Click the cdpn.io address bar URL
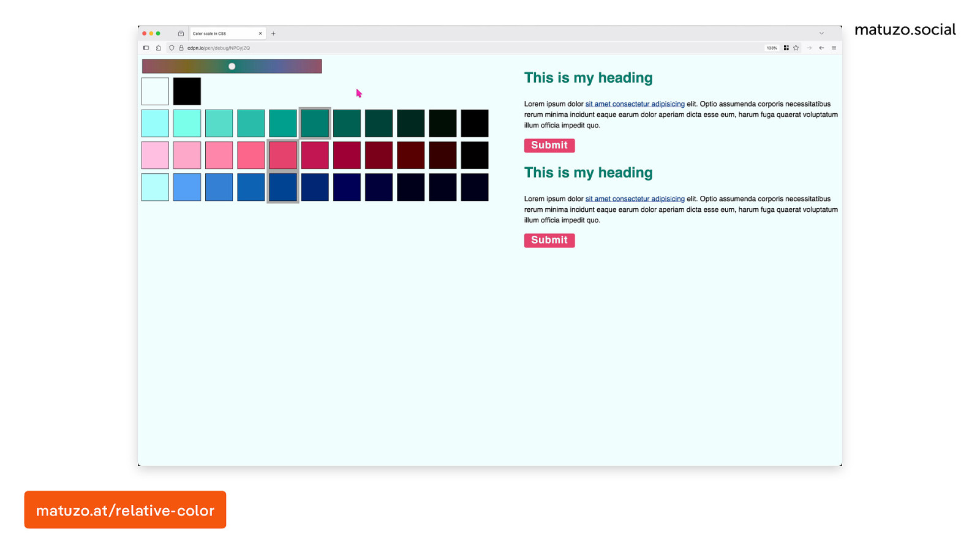980x551 pixels. 219,48
